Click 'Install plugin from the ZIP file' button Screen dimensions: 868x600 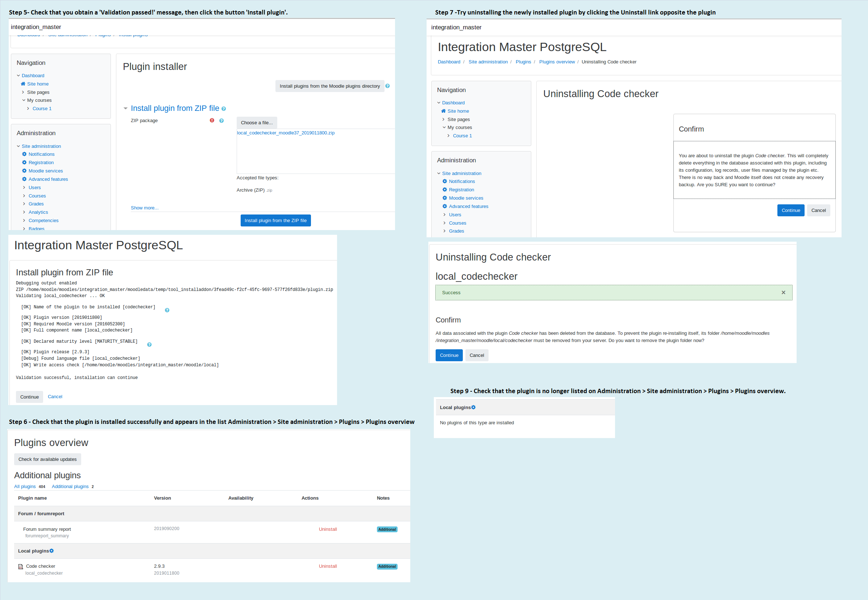[x=276, y=221]
